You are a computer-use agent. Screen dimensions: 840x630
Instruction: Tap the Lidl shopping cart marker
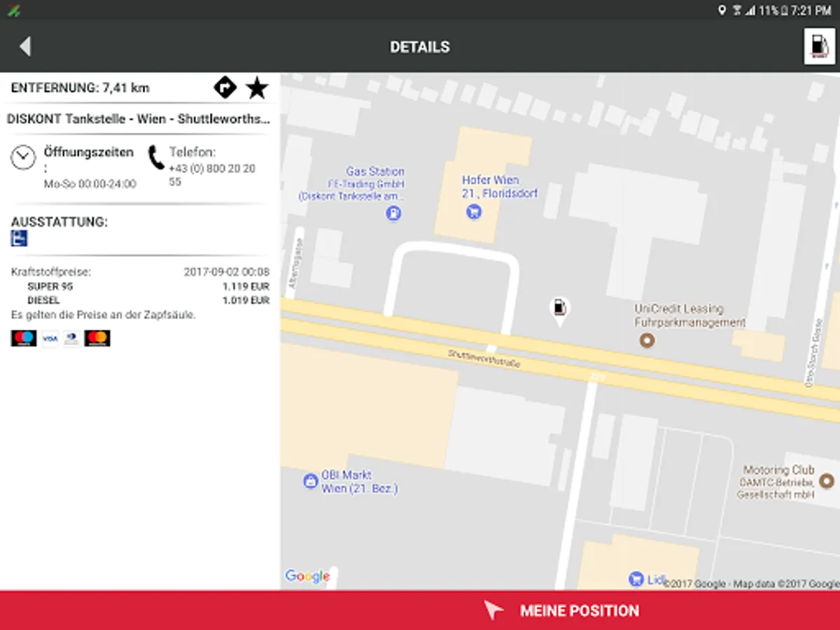[x=636, y=578]
